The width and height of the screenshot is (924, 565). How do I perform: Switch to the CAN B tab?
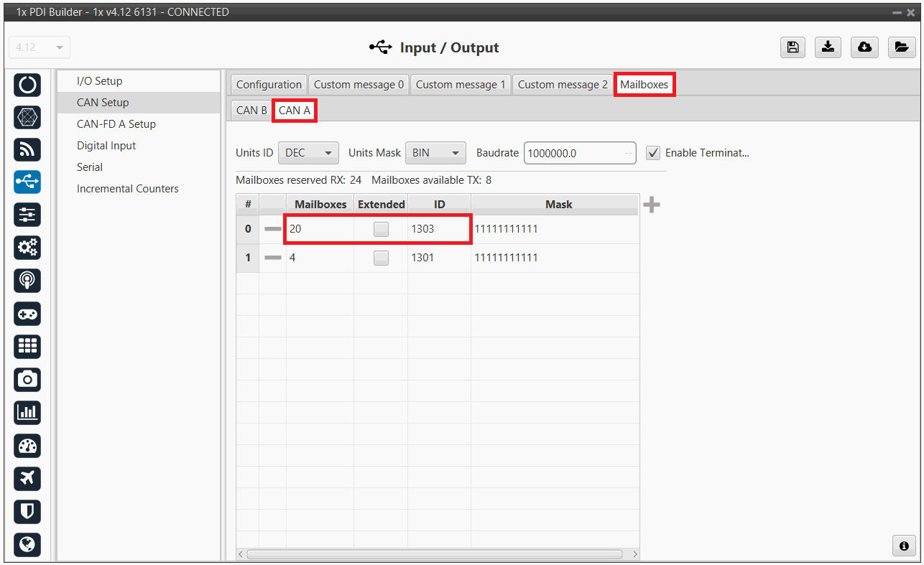point(251,111)
